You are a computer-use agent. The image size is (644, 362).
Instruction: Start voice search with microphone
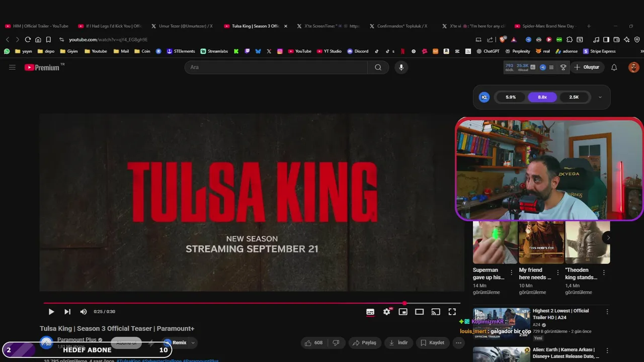pyautogui.click(x=401, y=67)
